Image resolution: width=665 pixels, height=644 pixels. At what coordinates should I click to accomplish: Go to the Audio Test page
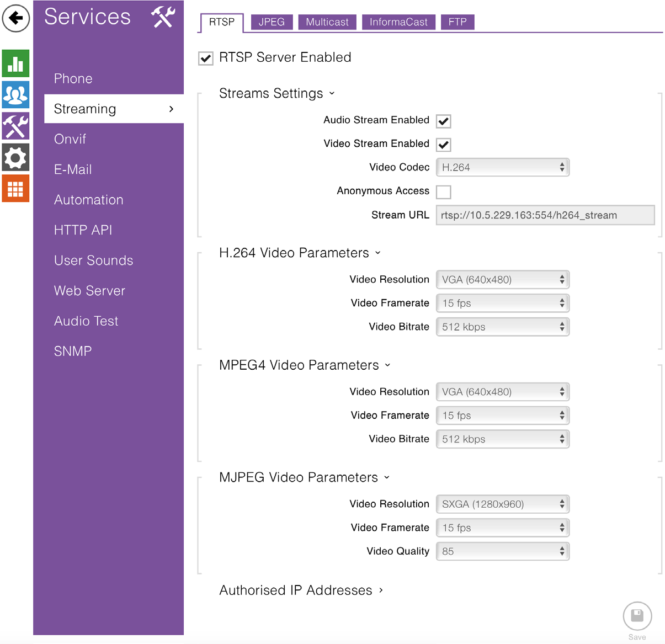tap(86, 321)
